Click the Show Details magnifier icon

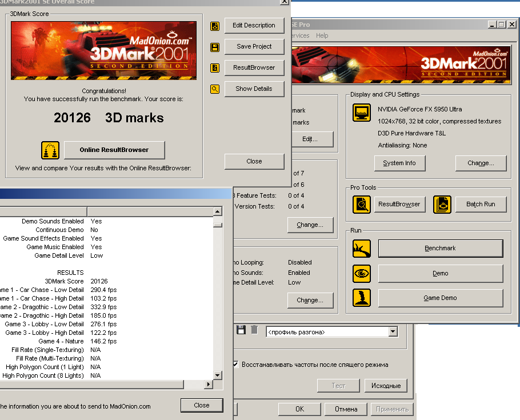215,89
